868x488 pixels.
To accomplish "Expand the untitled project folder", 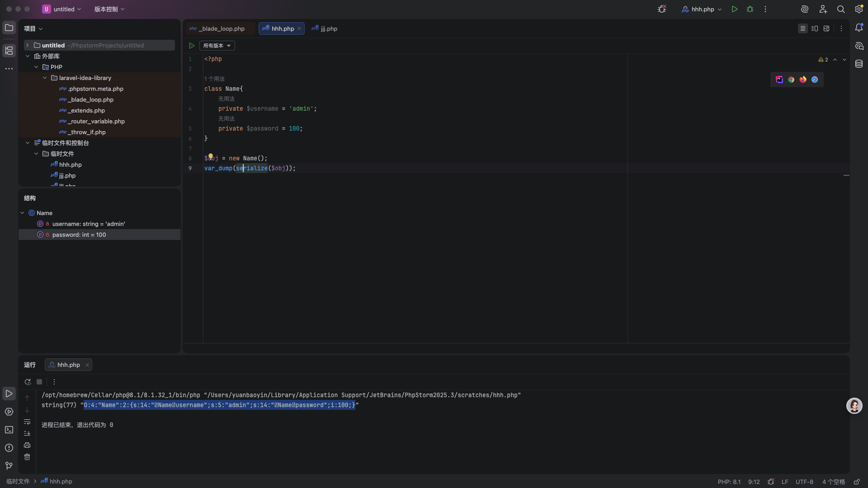I will (27, 45).
